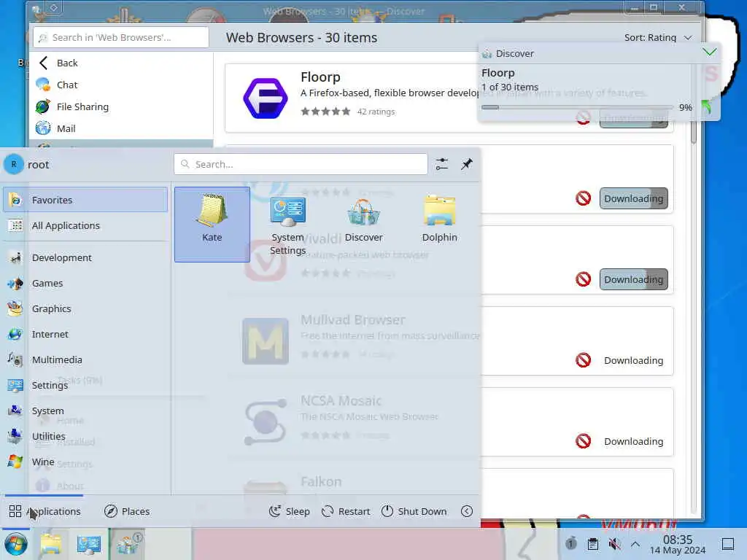This screenshot has height=560, width=747.
Task: Click the Sleep button
Action: coord(289,511)
